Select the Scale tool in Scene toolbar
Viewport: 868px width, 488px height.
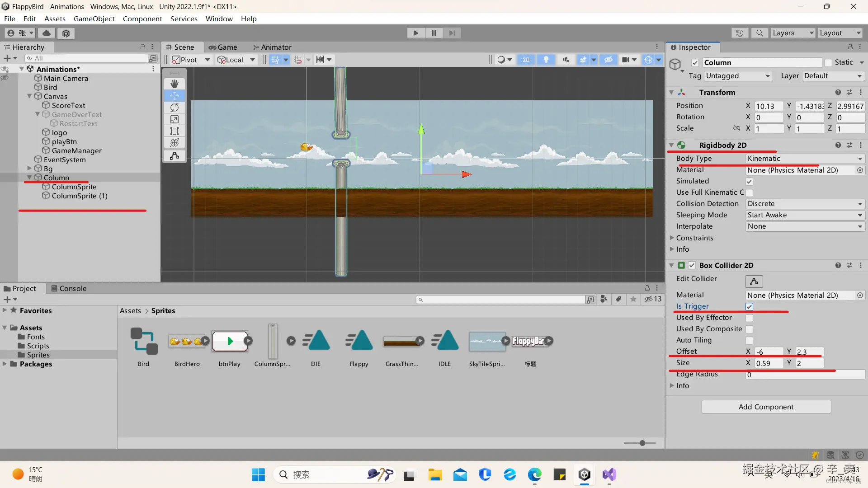tap(175, 119)
